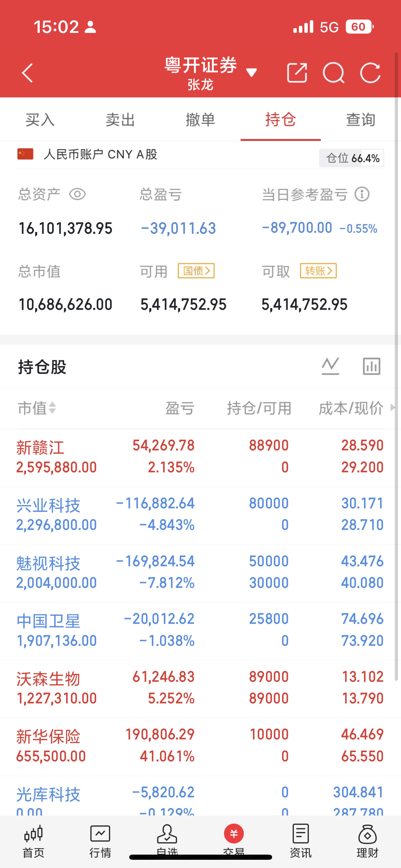Switch to the 撤单 tab
This screenshot has width=401, height=868.
[200, 119]
